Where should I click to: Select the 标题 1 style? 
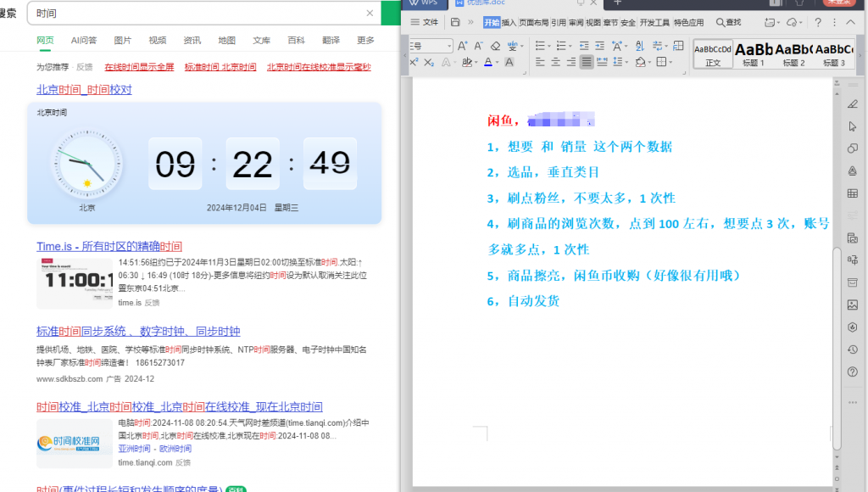[x=754, y=54]
